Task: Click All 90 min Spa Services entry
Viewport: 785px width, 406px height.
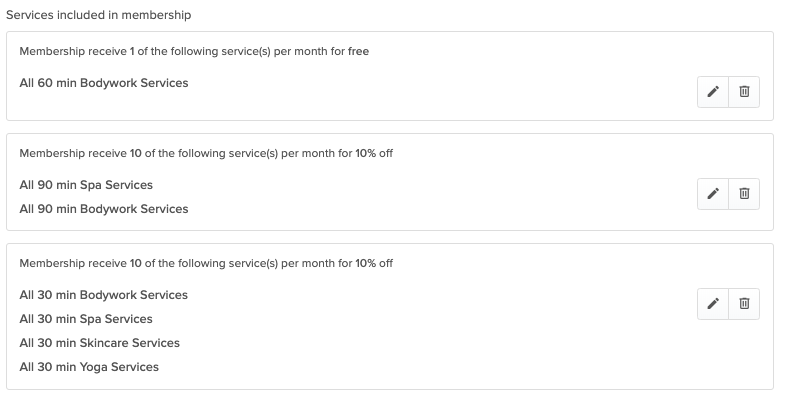Action: pos(86,185)
